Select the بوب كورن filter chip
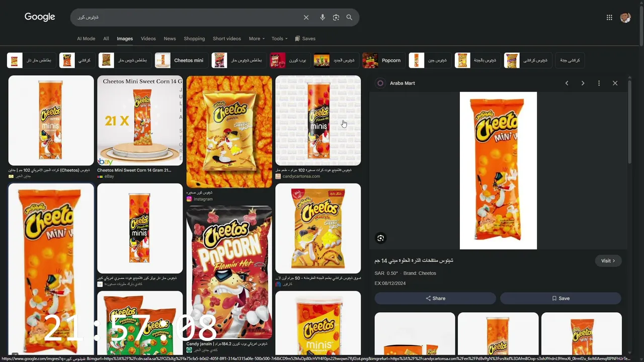The image size is (644, 362). [x=290, y=60]
